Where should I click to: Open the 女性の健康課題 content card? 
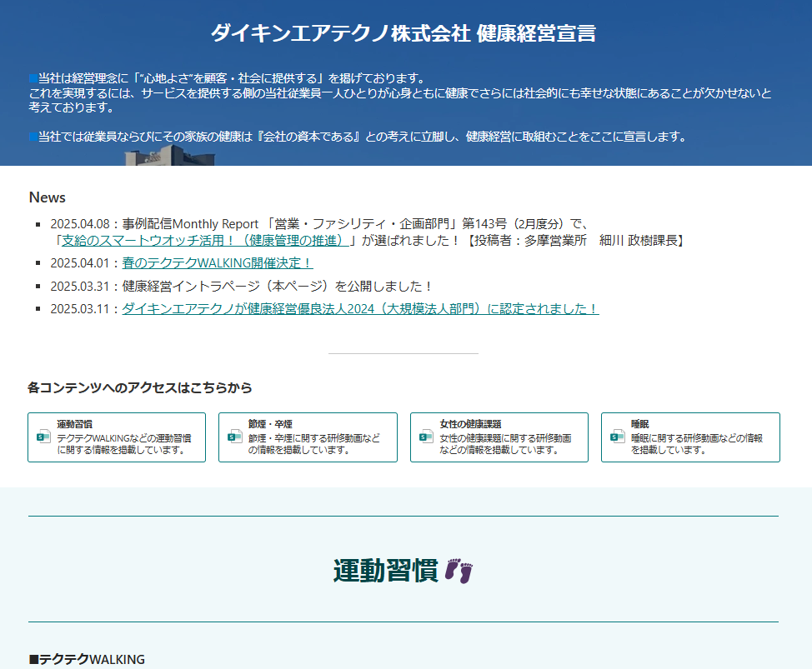(499, 437)
